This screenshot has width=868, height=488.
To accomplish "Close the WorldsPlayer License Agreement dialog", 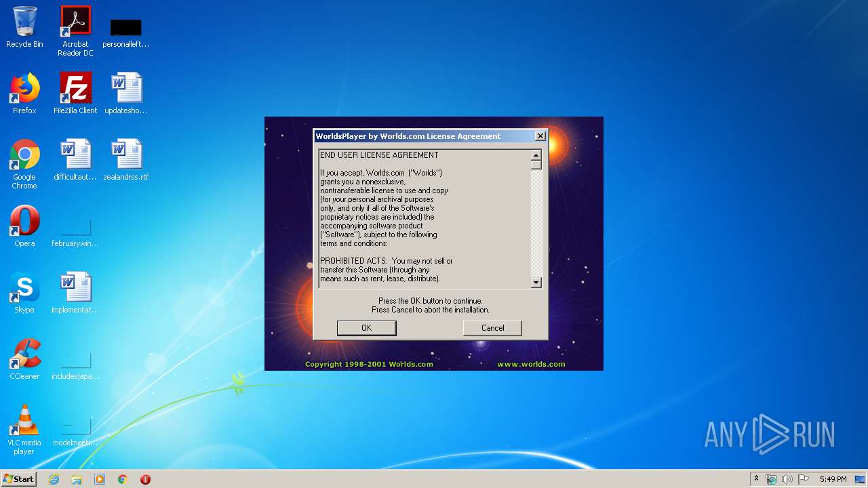I will pyautogui.click(x=540, y=136).
